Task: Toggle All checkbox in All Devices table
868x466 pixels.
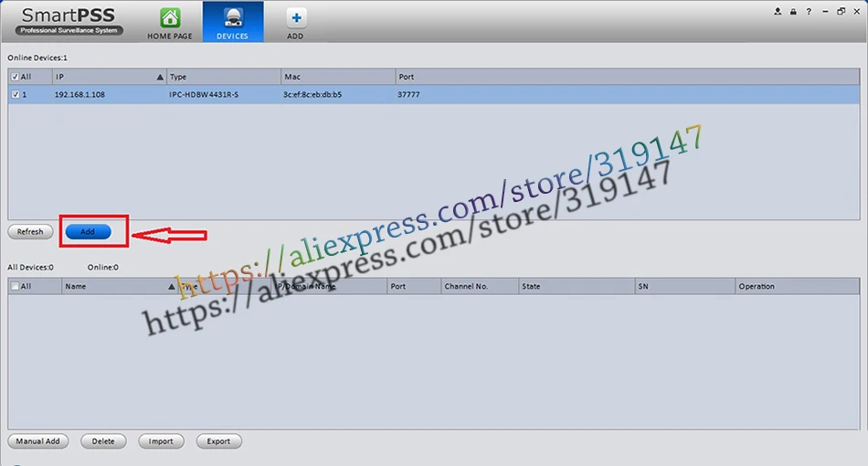Action: click(x=15, y=286)
